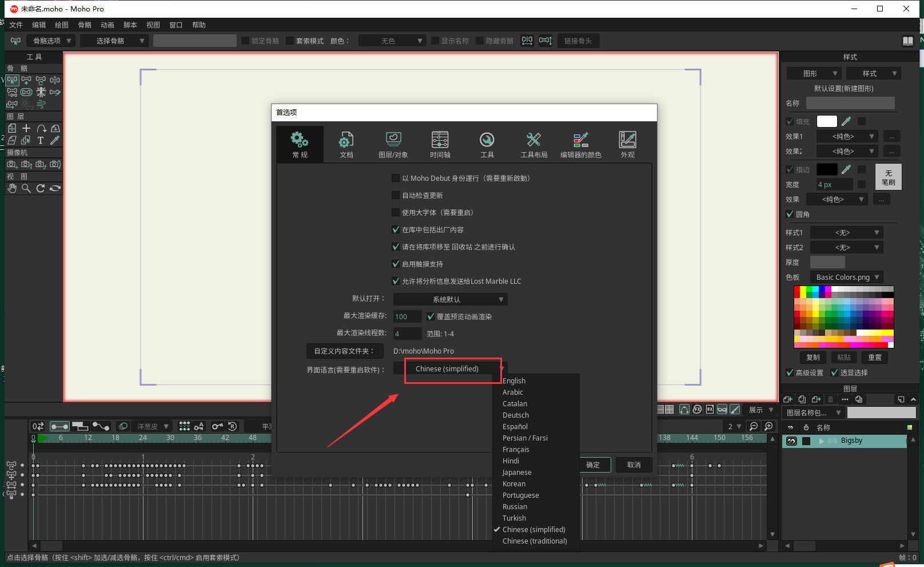Switch to the 文档 preferences tab
Image resolution: width=924 pixels, height=567 pixels.
tap(346, 144)
